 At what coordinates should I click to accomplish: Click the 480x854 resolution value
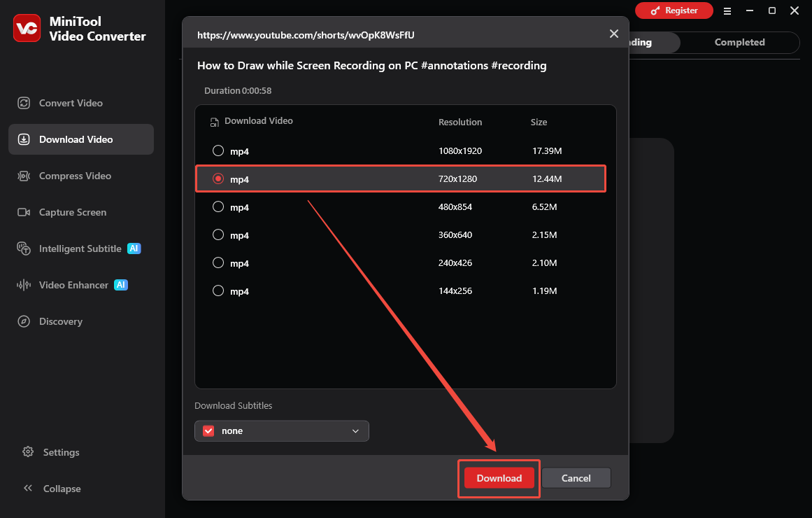coord(455,207)
